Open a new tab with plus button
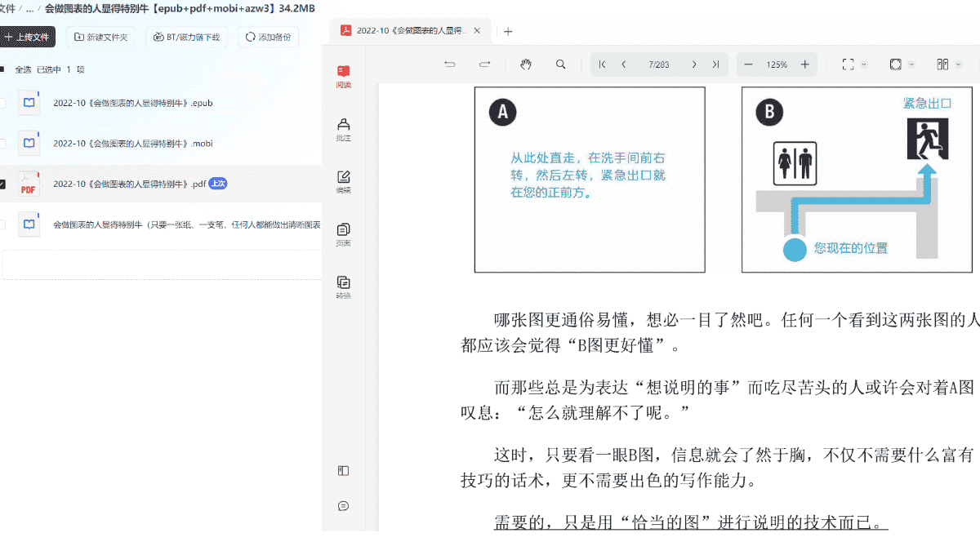980x542 pixels. [x=508, y=31]
